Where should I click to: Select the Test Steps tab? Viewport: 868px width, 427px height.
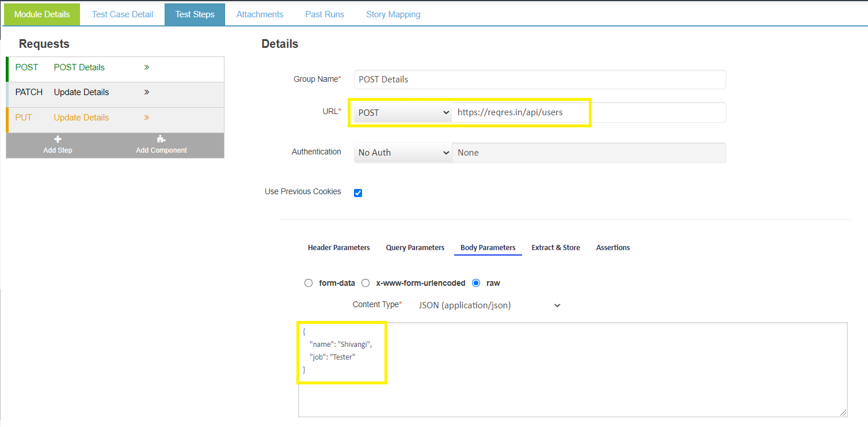(x=195, y=14)
